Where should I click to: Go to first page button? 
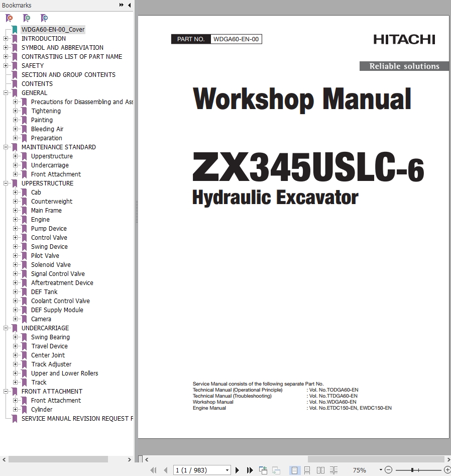[154, 470]
